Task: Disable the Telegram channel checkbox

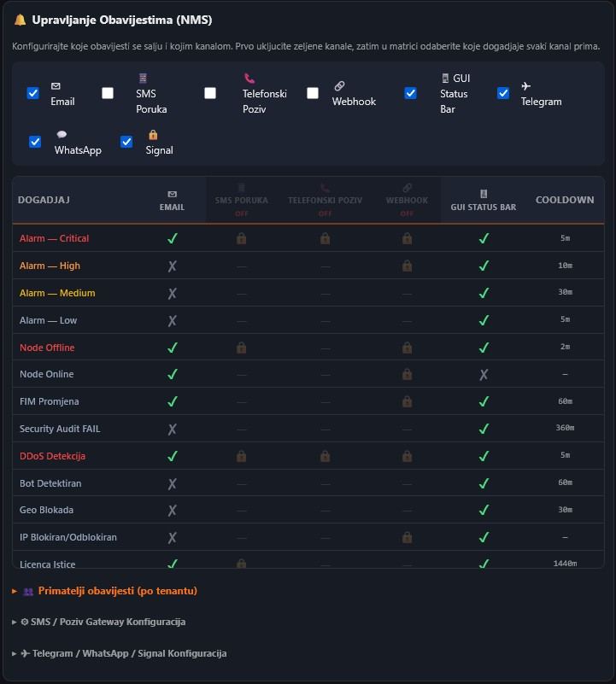Action: (x=503, y=93)
